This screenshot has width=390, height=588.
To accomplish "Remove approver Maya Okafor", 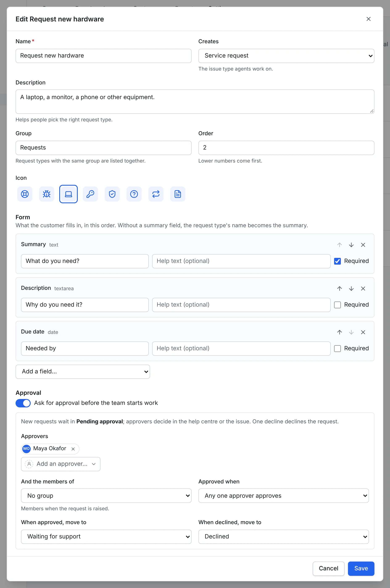I will pos(73,449).
